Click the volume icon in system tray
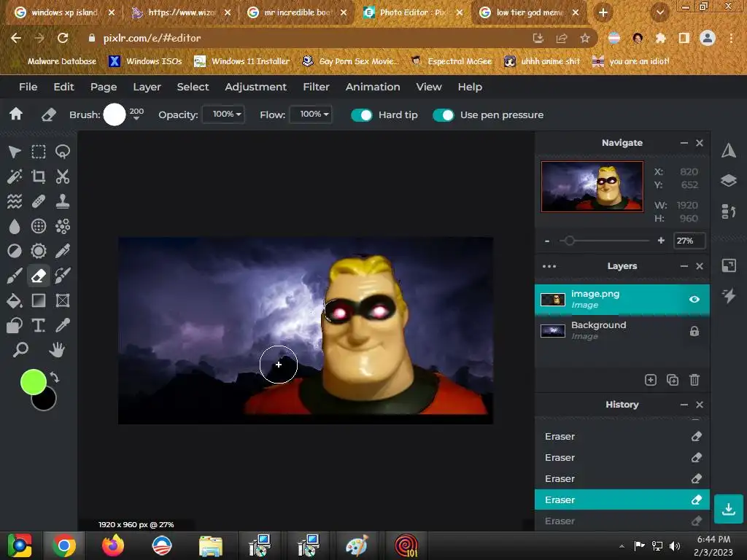 (x=675, y=546)
